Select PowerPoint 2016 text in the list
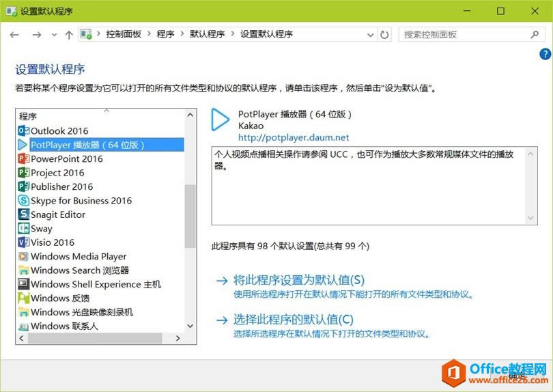Viewport: 553px width, 392px height. click(x=67, y=158)
